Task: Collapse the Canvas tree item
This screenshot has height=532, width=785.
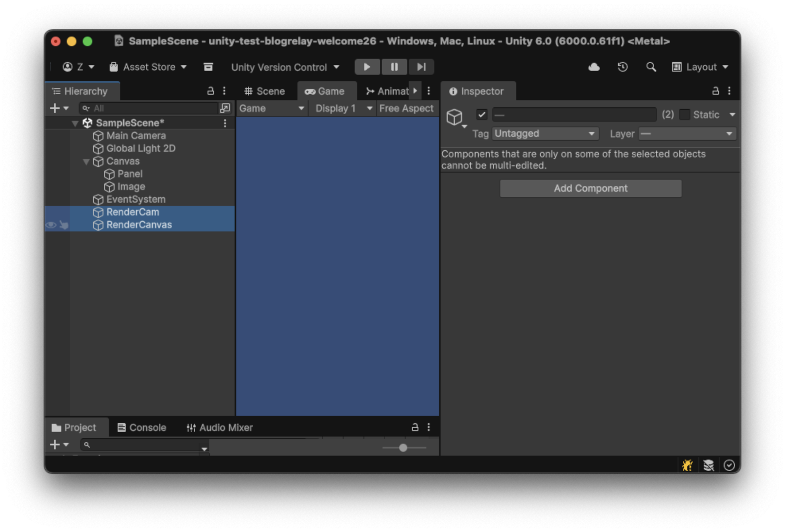Action: (x=86, y=161)
